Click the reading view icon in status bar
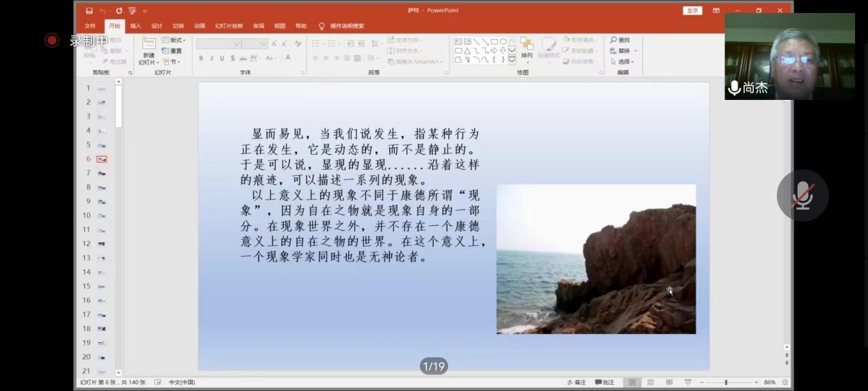 click(669, 382)
